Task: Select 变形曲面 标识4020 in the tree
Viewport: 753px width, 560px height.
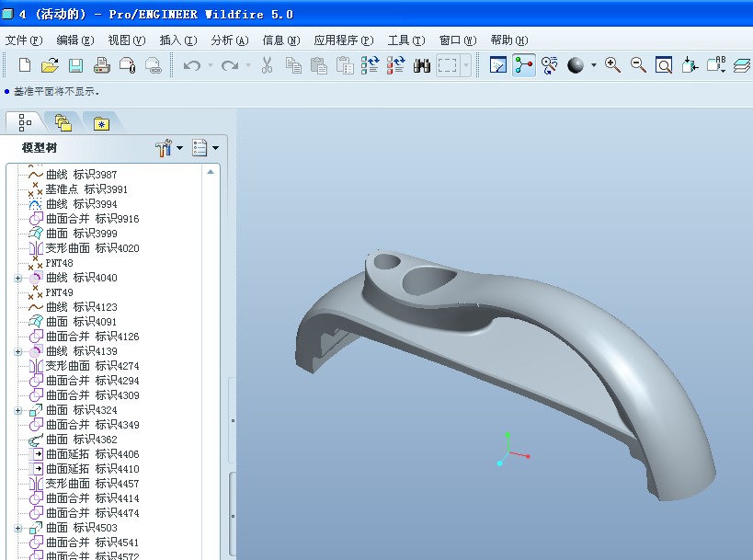Action: (85, 248)
